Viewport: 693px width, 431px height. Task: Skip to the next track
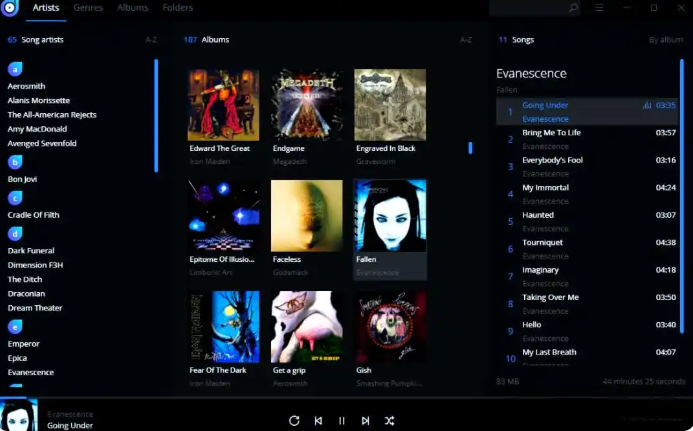click(366, 421)
